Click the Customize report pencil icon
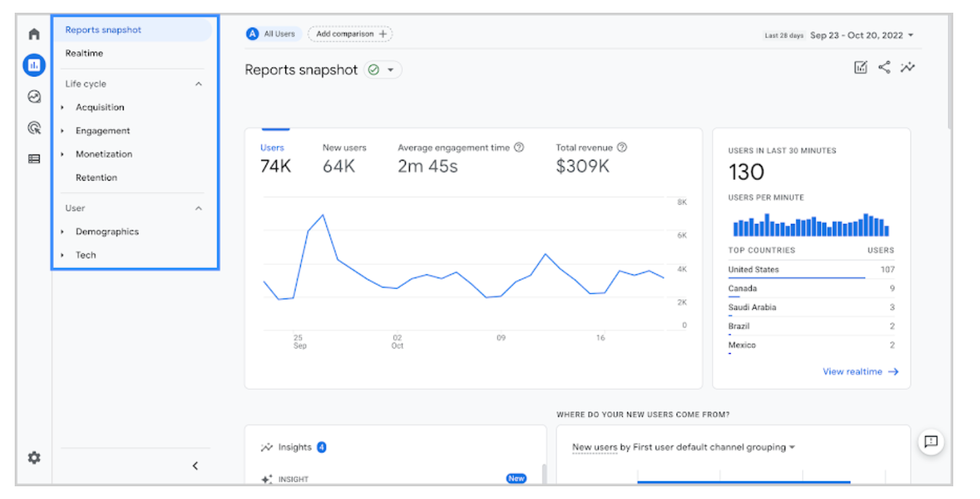 (x=861, y=67)
